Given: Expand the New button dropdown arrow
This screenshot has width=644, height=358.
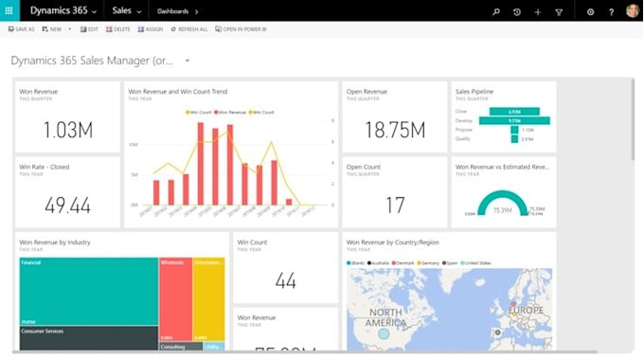Looking at the screenshot, I should [69, 29].
